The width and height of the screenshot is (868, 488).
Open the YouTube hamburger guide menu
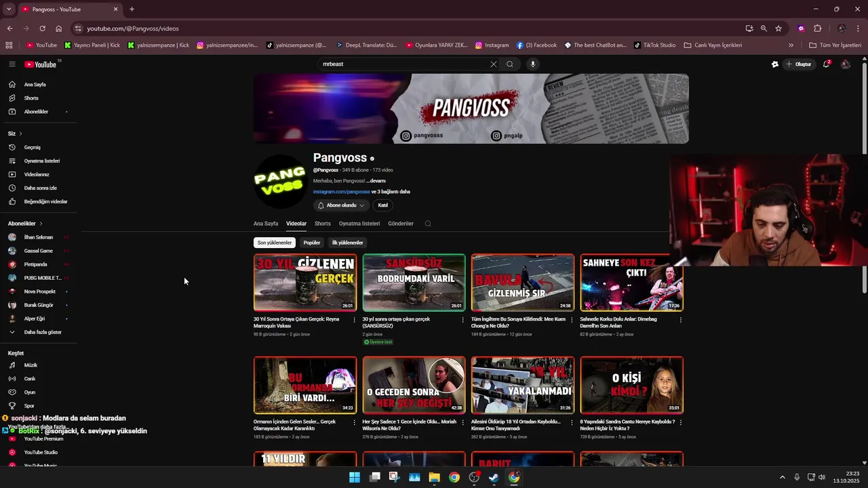tap(12, 64)
